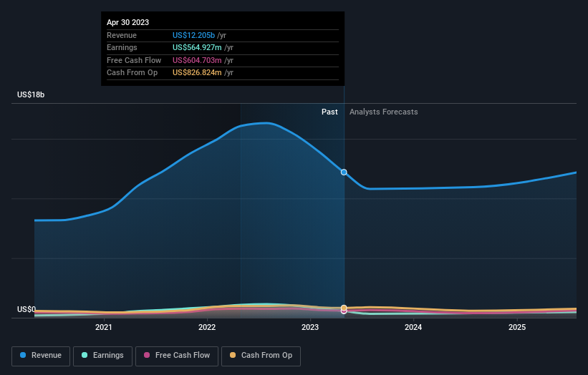588x375 pixels.
Task: Click the US$604.703m free cash flow value
Action: pyautogui.click(x=197, y=60)
